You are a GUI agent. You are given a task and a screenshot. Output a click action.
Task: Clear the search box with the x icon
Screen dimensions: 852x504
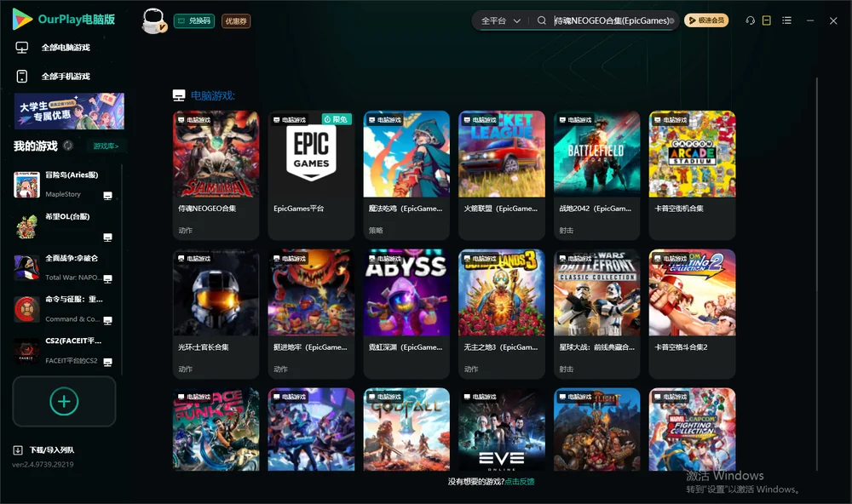671,20
